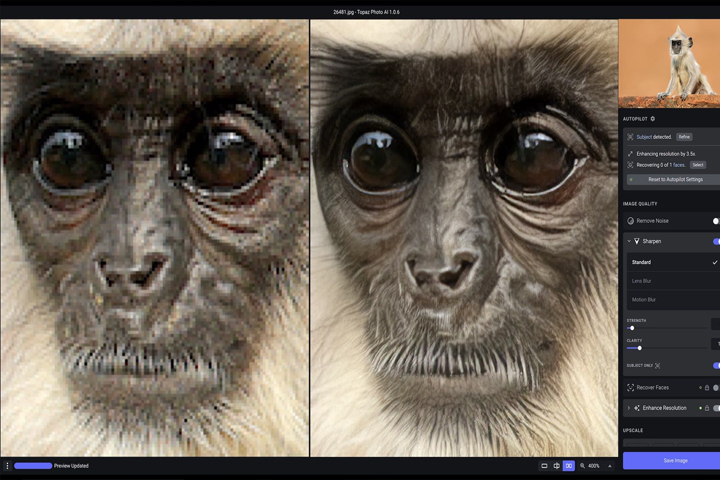Open the three-dot menu in bottom bar
Image resolution: width=720 pixels, height=480 pixels.
click(7, 466)
